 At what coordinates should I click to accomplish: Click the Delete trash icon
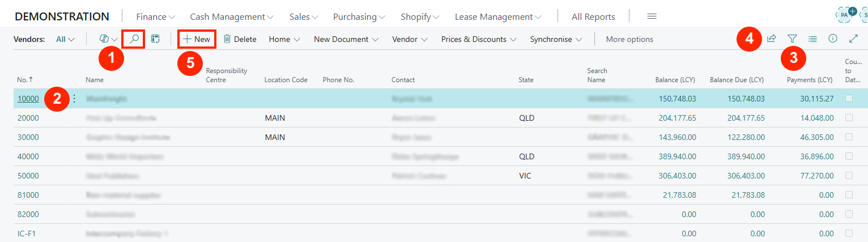coord(227,39)
